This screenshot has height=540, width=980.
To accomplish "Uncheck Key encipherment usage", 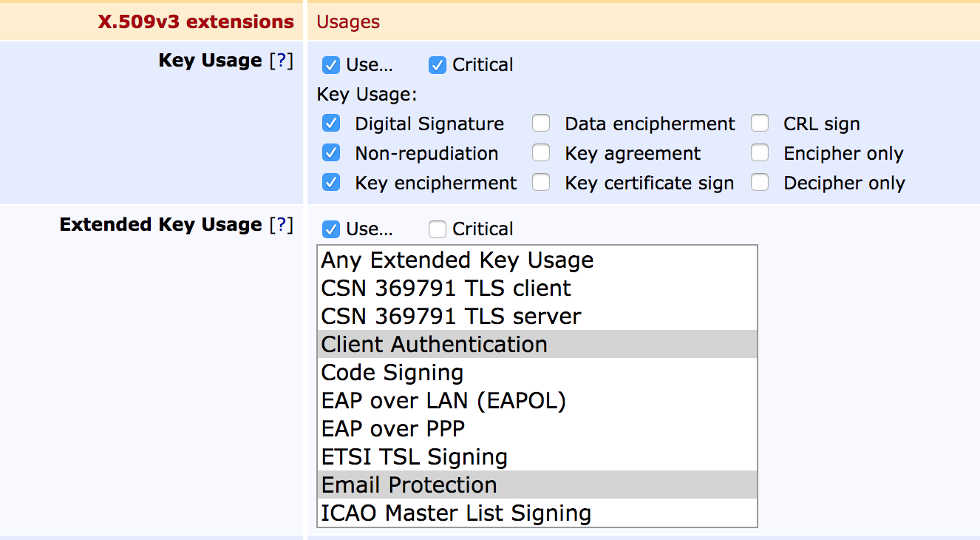I will [332, 183].
